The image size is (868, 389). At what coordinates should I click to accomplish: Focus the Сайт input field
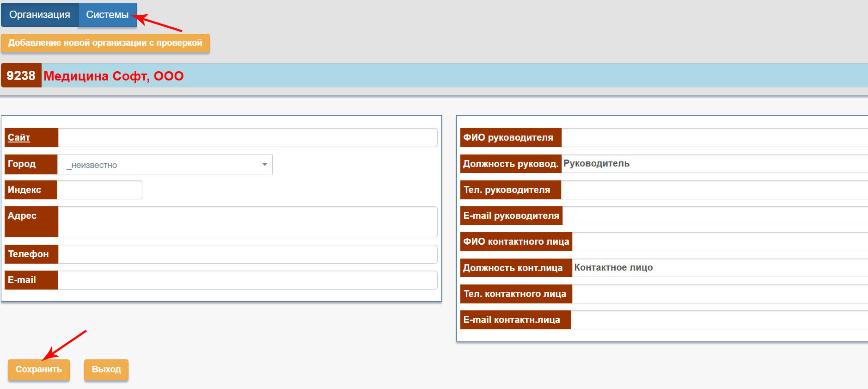tap(248, 138)
